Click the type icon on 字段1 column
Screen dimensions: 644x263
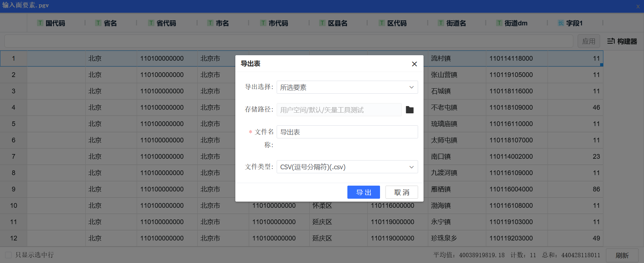pos(561,23)
